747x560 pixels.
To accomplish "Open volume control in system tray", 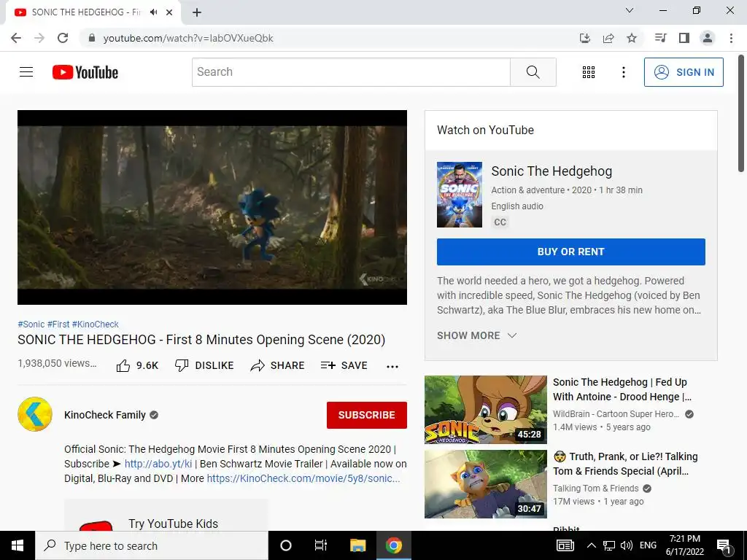I will [627, 545].
